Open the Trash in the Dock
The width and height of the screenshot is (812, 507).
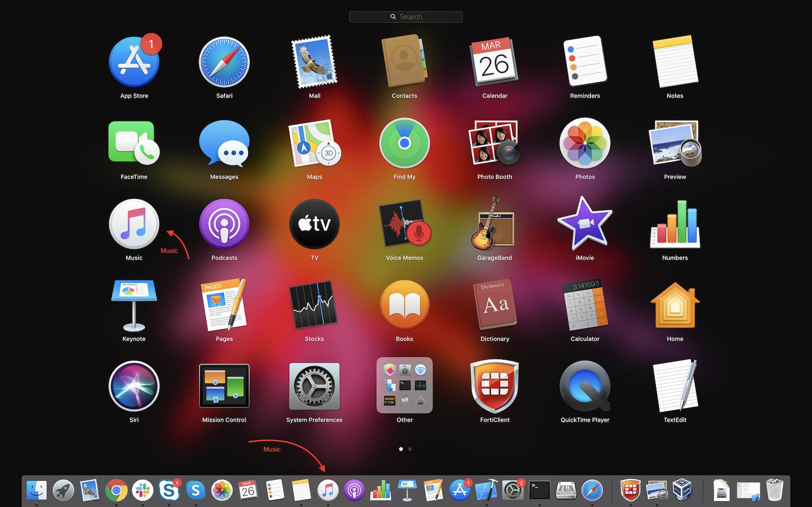coord(775,490)
